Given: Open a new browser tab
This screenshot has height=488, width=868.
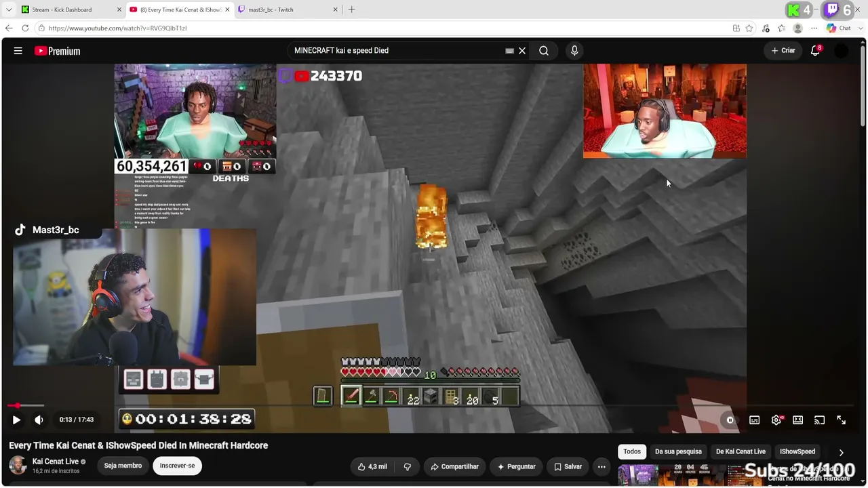Looking at the screenshot, I should pos(351,9).
